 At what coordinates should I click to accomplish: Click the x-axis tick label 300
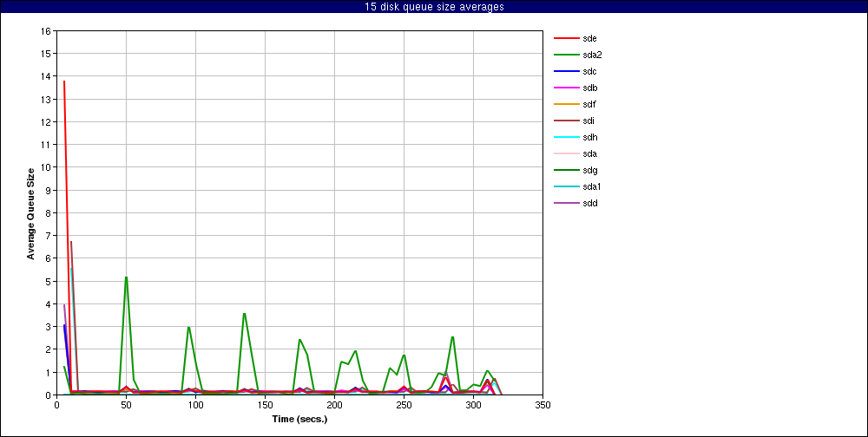[x=473, y=405]
